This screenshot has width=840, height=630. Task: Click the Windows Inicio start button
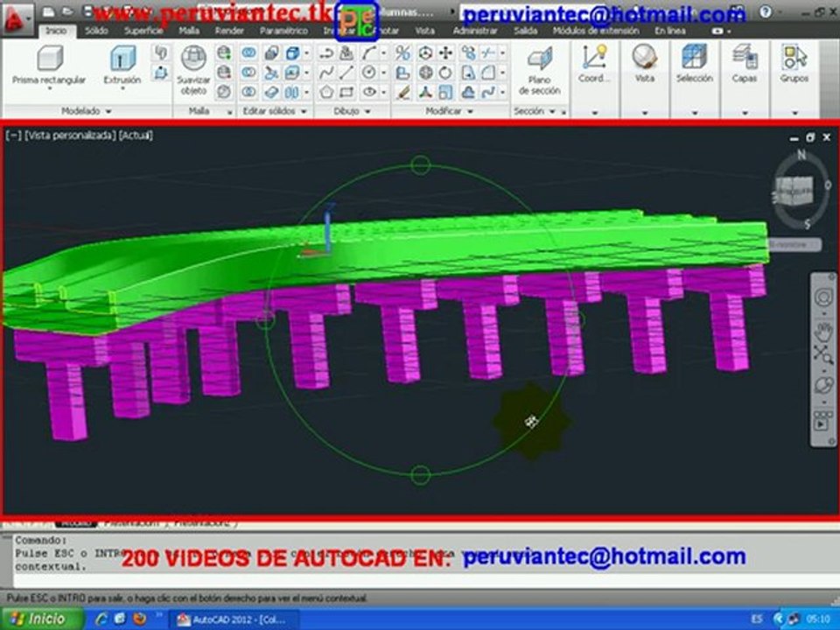(42, 619)
